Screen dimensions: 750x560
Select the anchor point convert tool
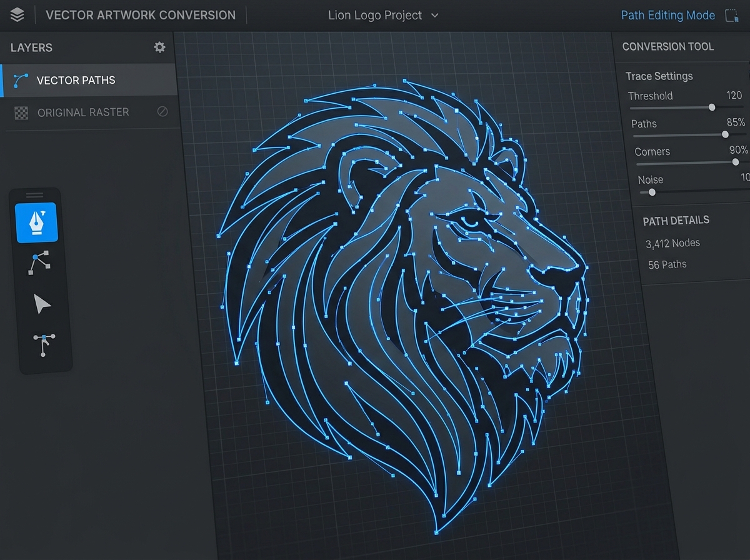(43, 345)
